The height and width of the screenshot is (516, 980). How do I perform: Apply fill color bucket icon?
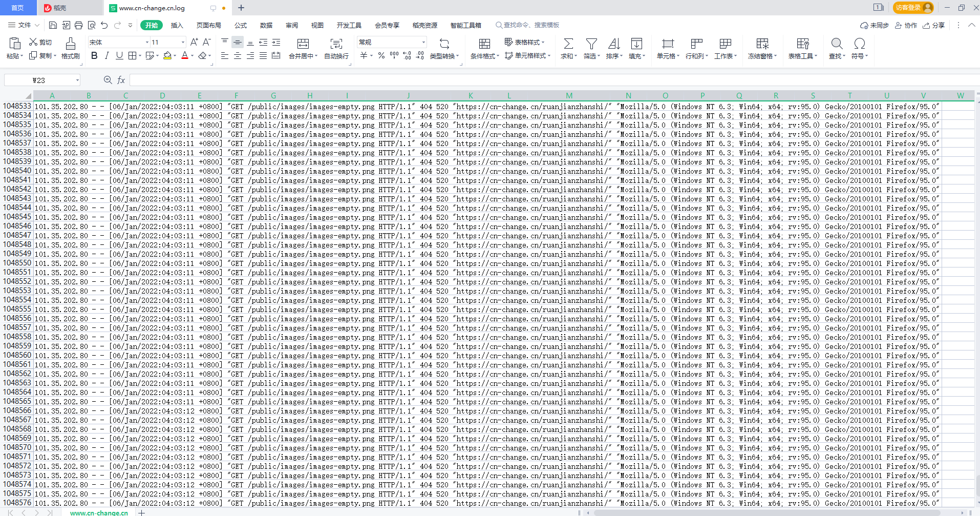167,55
